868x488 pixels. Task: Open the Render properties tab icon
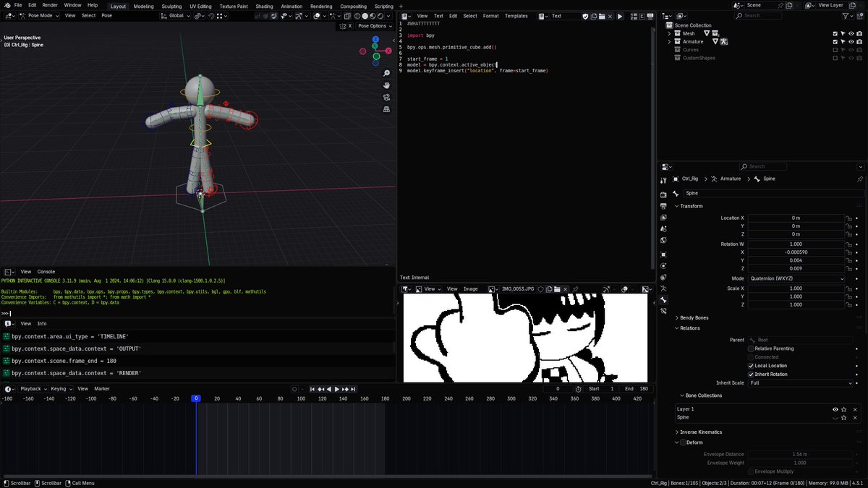pos(664,194)
